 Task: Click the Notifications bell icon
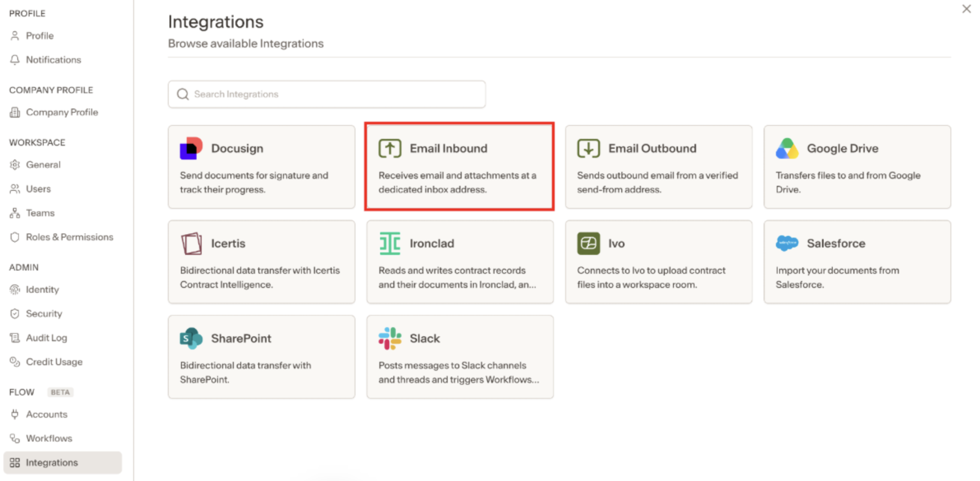15,60
